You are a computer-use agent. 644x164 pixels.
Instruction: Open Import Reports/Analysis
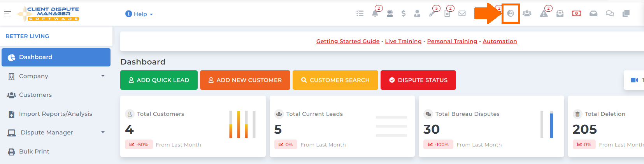tap(56, 114)
